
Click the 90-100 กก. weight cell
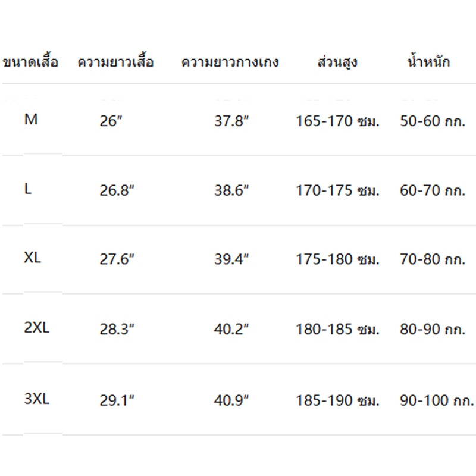point(437,400)
